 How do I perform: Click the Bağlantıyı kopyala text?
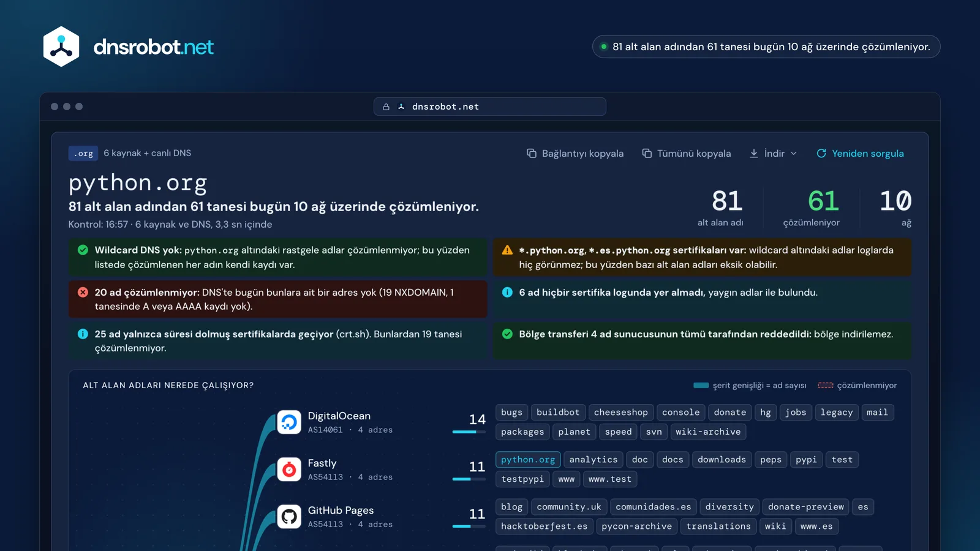pos(582,153)
